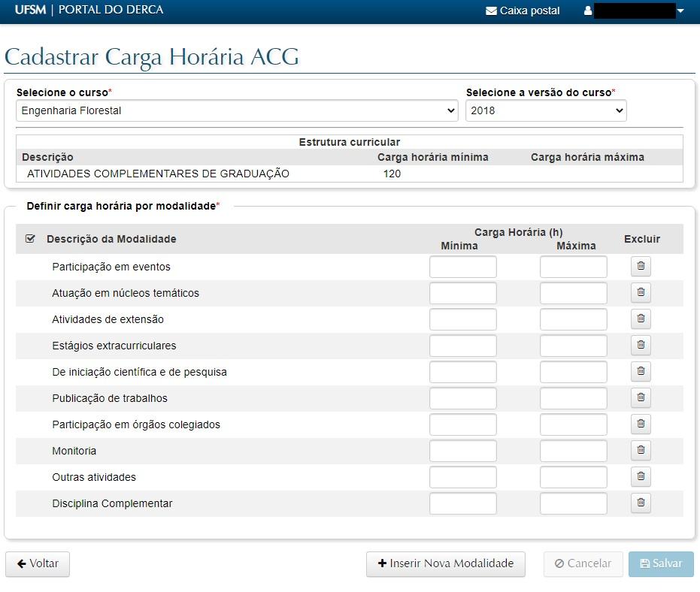Click trash icon for Monitoria row
This screenshot has height=592, width=700.
[x=641, y=450]
